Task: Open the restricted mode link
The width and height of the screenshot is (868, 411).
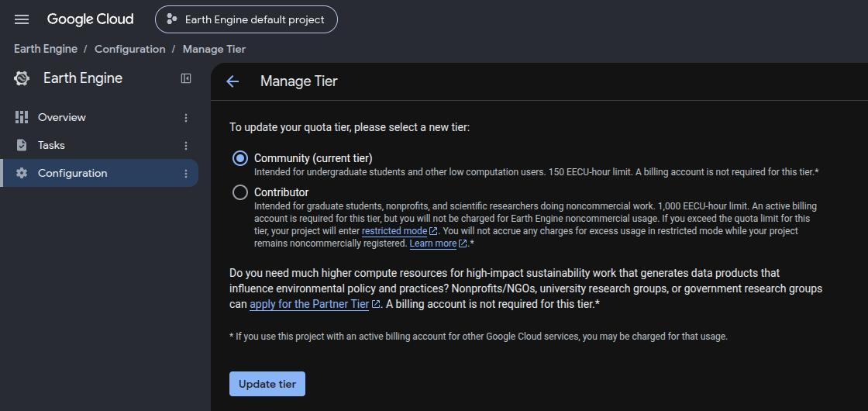Action: click(394, 231)
